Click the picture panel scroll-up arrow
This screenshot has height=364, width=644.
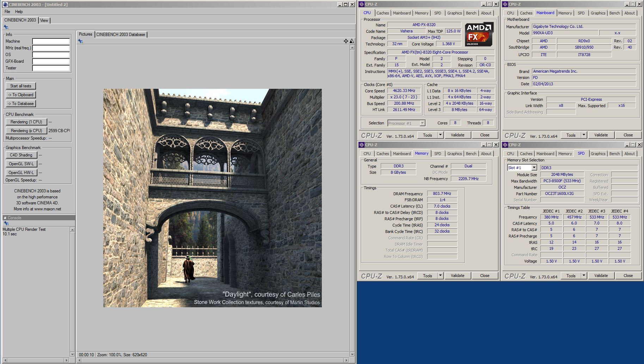coord(352,48)
